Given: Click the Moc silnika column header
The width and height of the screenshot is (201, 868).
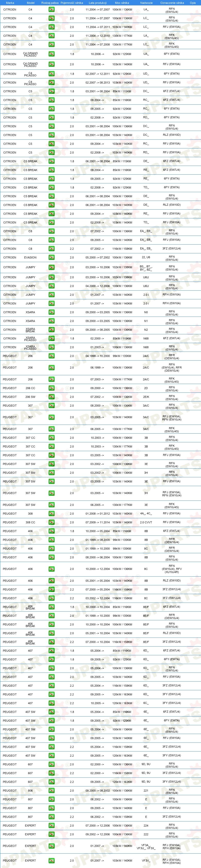Looking at the screenshot, I should point(122,3).
